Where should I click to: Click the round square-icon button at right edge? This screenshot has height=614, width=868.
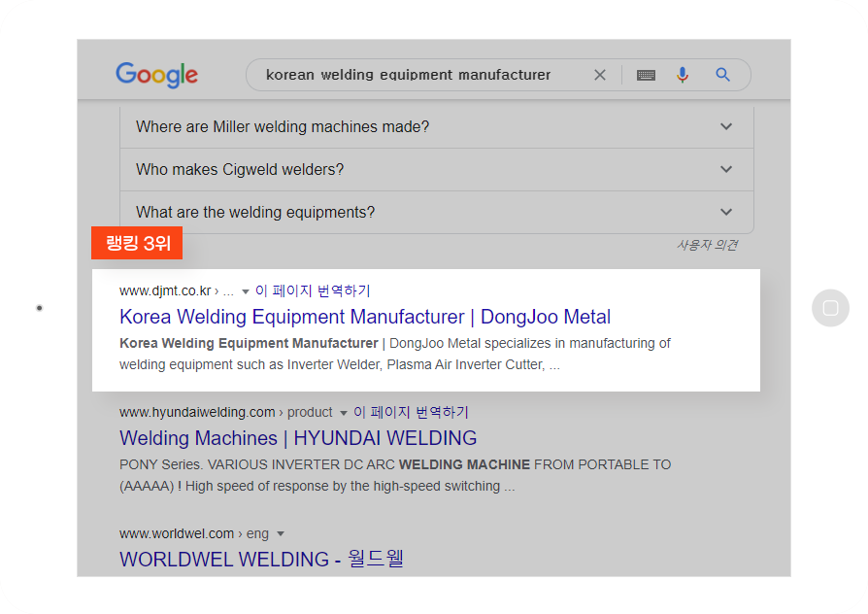830,308
